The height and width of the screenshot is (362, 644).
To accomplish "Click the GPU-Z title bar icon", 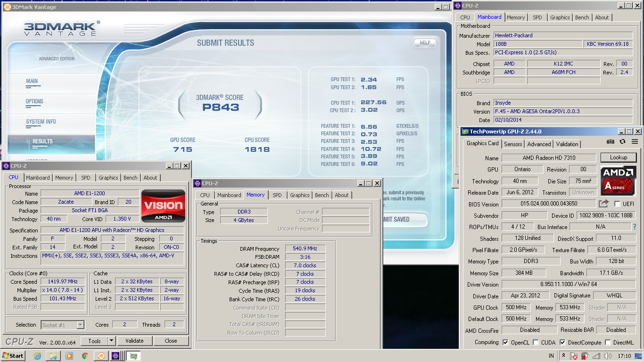I will 465,132.
